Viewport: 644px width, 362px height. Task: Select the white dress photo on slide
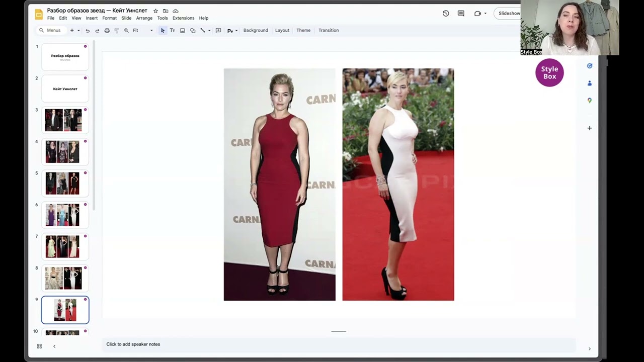tap(398, 185)
